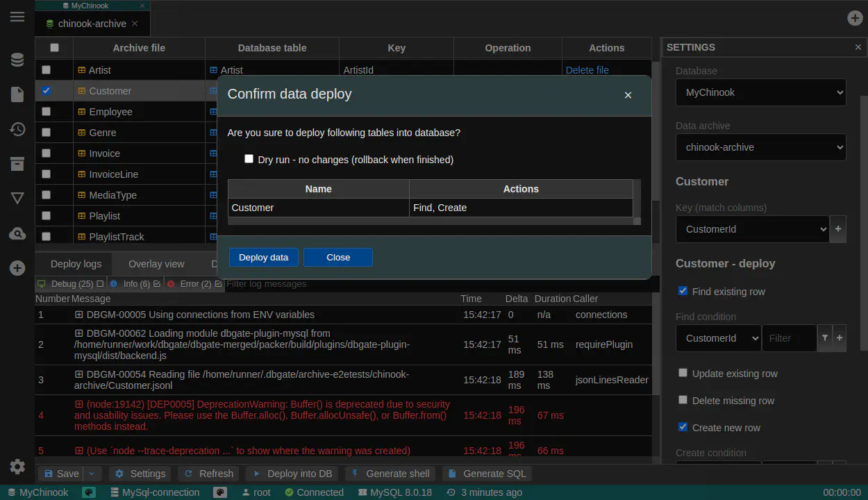Click the new tab plus icon
This screenshot has height=500, width=868.
pyautogui.click(x=855, y=18)
